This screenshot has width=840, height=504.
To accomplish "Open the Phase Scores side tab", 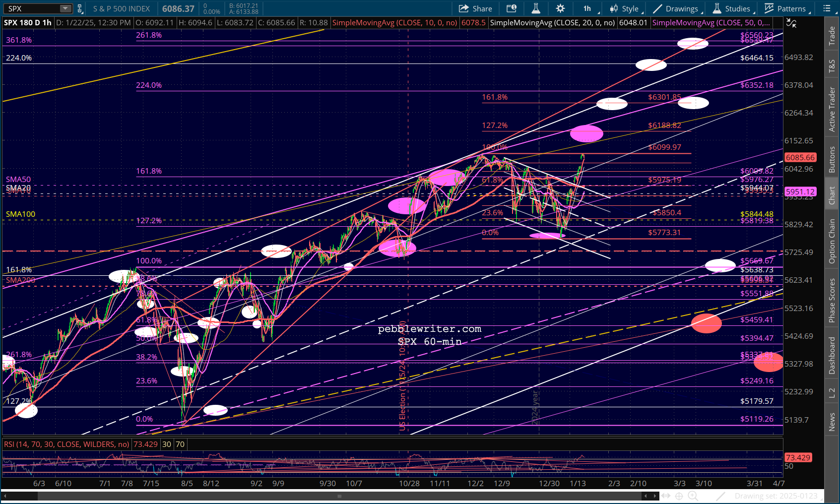I will point(832,300).
